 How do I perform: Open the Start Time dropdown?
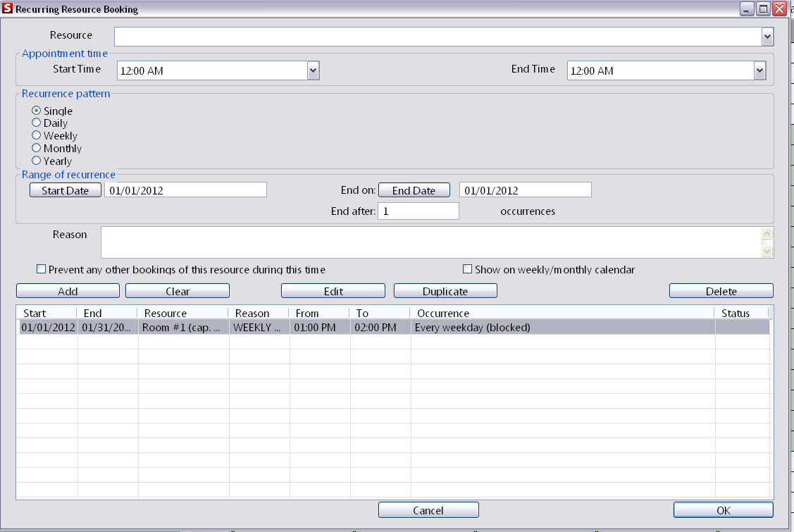click(313, 70)
